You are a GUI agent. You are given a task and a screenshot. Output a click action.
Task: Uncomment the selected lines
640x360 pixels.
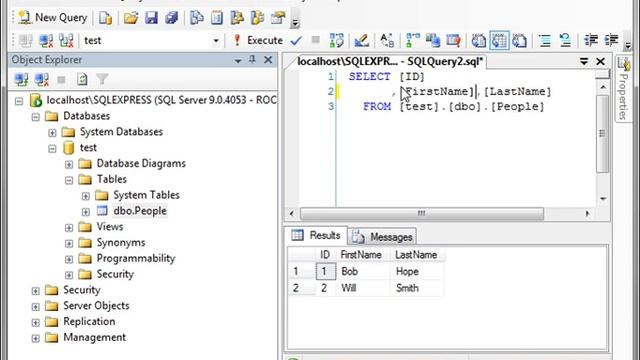click(x=565, y=40)
